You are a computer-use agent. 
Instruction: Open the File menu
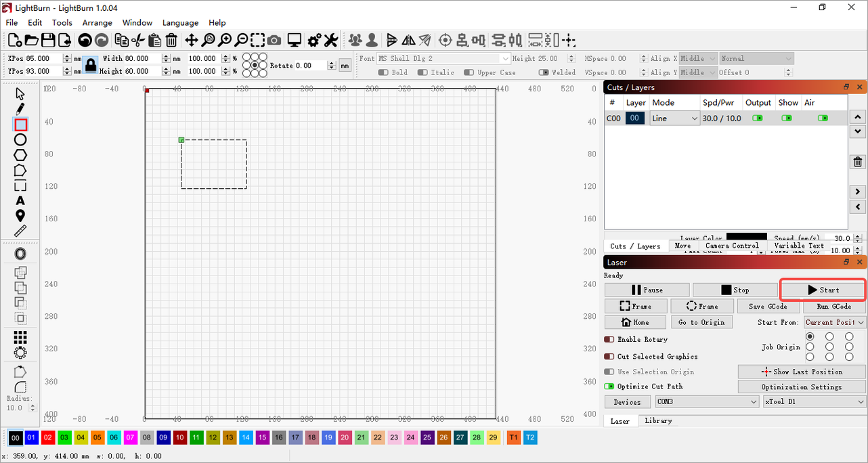click(12, 22)
